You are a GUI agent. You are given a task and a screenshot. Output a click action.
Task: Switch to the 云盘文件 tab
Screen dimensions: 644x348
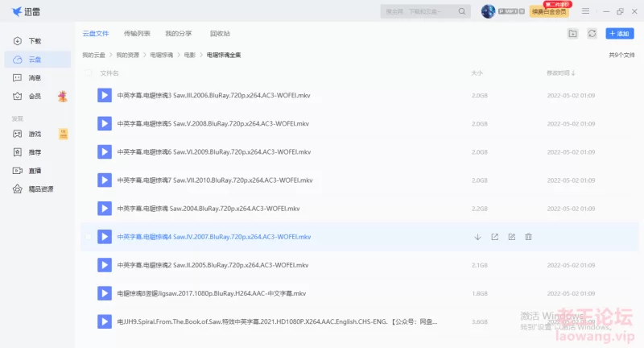tap(96, 34)
